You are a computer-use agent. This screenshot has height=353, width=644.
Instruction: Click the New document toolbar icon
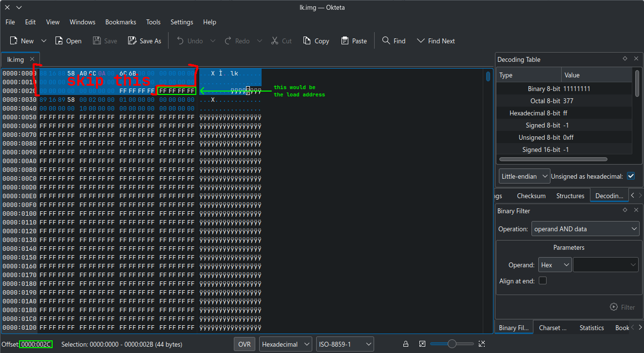(x=14, y=41)
